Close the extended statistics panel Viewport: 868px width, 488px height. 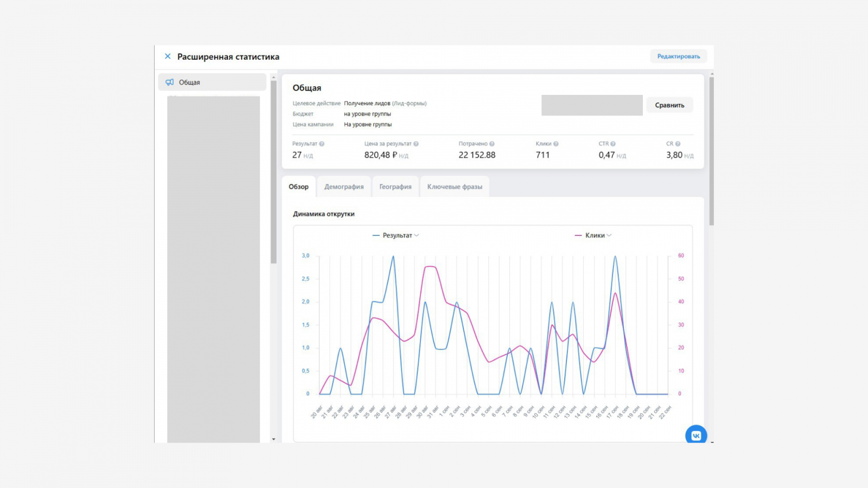pyautogui.click(x=168, y=56)
